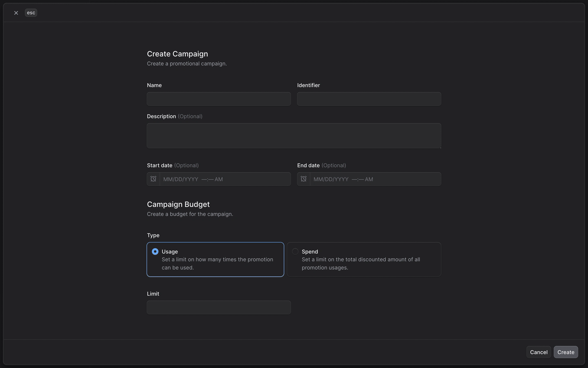Screen dimensions: 588x368
Task: Open the Start date clock icon
Action: pyautogui.click(x=153, y=179)
